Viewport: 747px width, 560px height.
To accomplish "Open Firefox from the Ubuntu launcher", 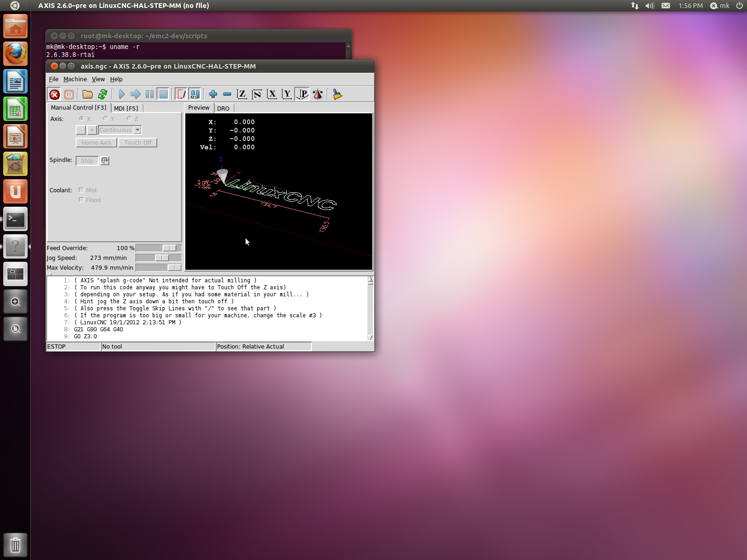I will (x=15, y=54).
